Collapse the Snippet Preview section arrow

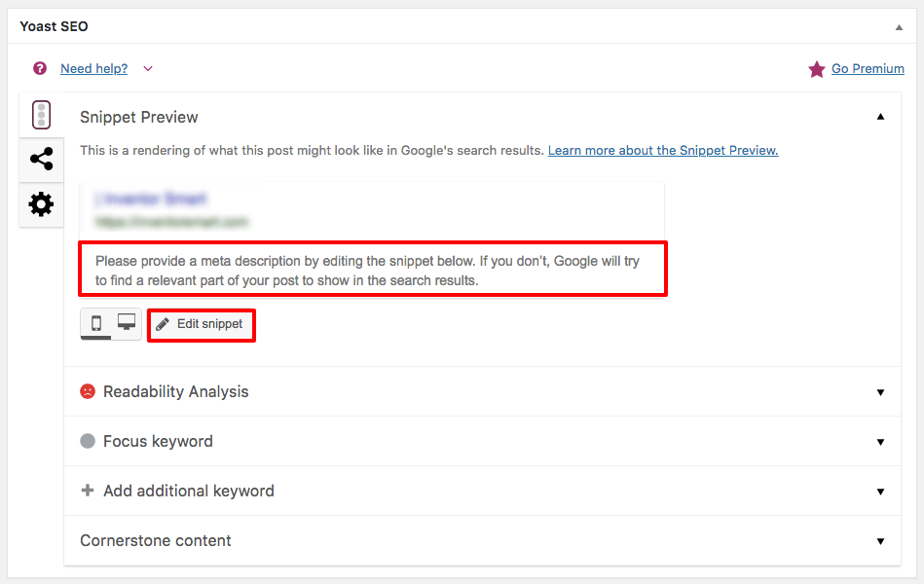(880, 117)
